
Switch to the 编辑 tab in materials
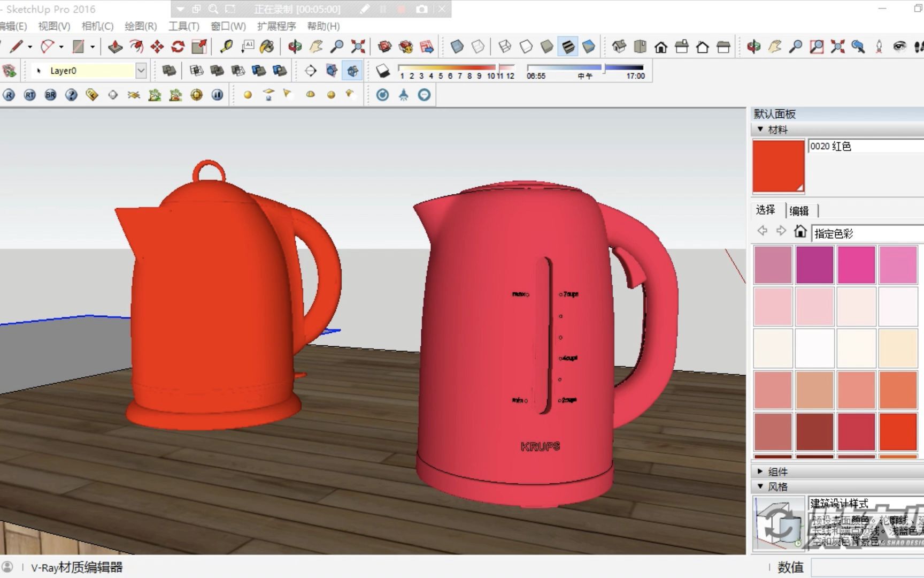pyautogui.click(x=799, y=211)
